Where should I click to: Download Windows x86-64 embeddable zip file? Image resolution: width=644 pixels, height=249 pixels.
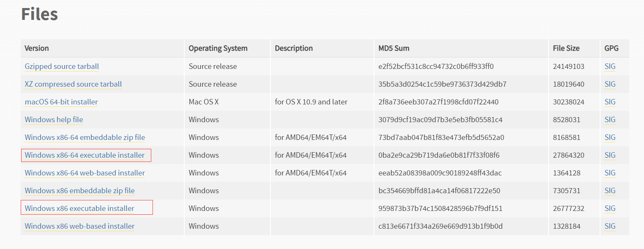click(x=85, y=137)
